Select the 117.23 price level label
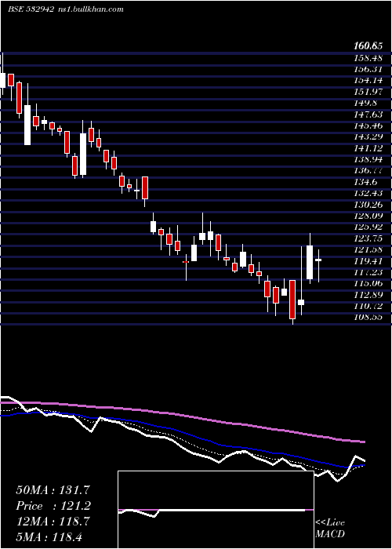 (368, 272)
